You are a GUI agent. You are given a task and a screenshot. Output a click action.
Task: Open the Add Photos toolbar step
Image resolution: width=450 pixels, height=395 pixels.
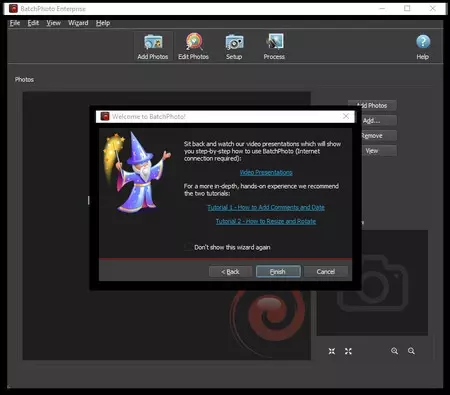click(153, 47)
